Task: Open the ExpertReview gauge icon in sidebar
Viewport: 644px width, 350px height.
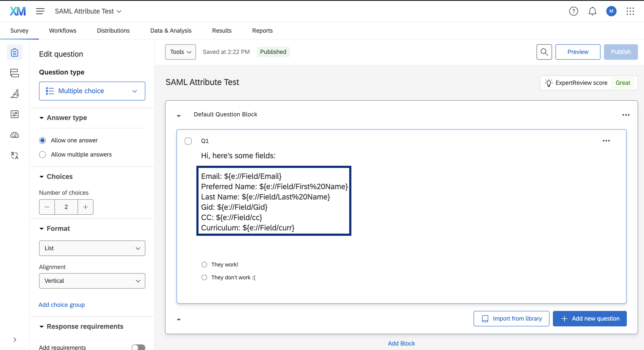Action: pyautogui.click(x=14, y=135)
